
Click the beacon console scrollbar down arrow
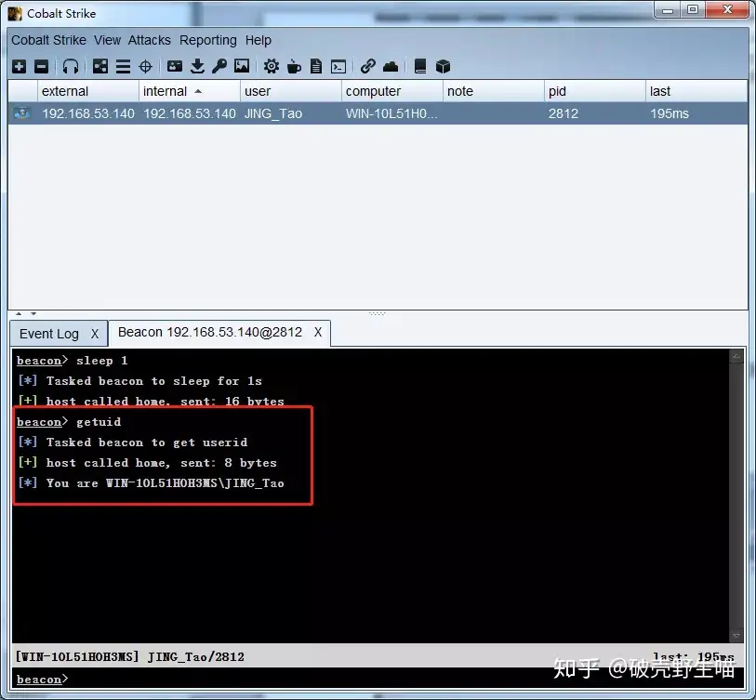[736, 636]
